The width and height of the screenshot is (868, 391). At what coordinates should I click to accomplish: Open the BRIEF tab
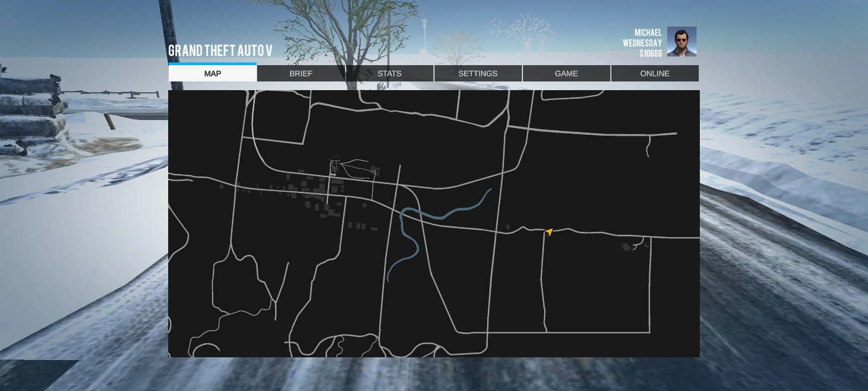(301, 73)
